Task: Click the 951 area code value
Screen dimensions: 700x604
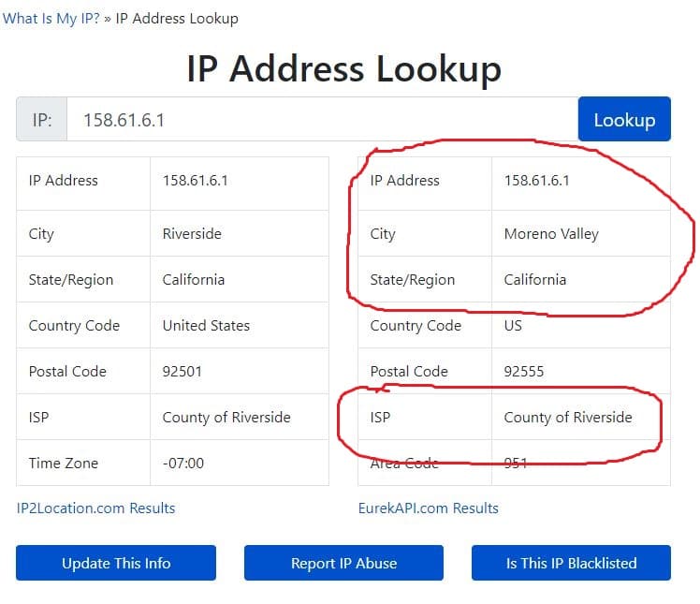Action: pyautogui.click(x=517, y=464)
